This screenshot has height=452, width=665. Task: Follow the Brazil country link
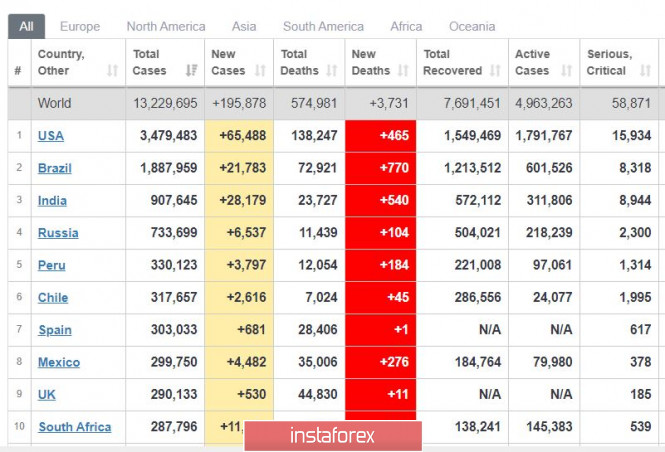[x=55, y=168]
